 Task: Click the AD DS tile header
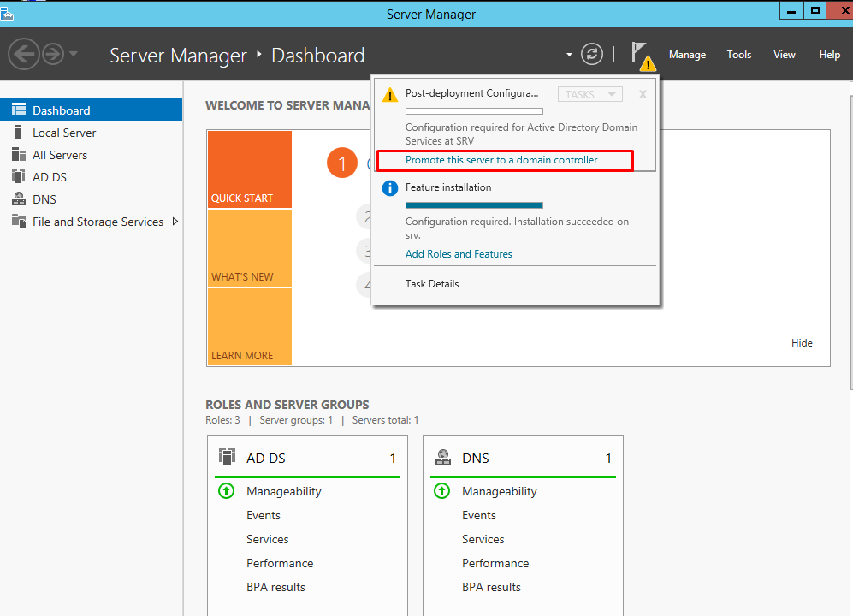(307, 459)
